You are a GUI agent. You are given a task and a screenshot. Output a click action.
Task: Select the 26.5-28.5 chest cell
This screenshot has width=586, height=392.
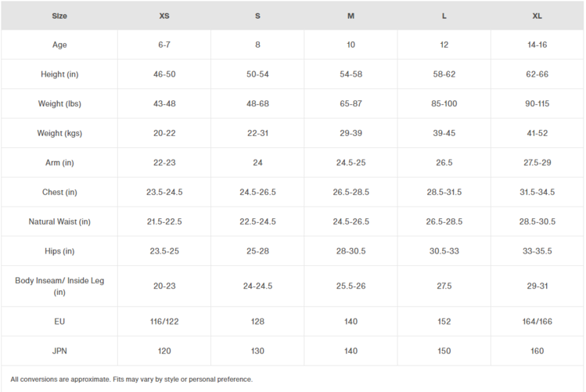(x=351, y=192)
